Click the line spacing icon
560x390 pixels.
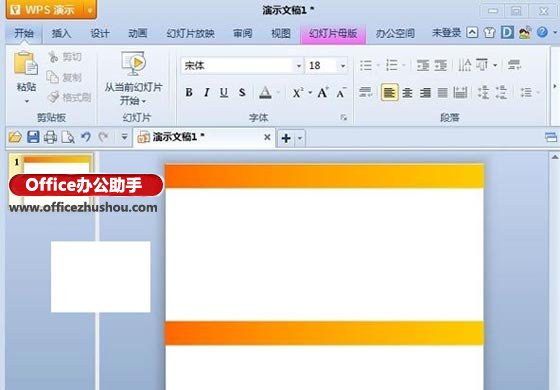[526, 93]
